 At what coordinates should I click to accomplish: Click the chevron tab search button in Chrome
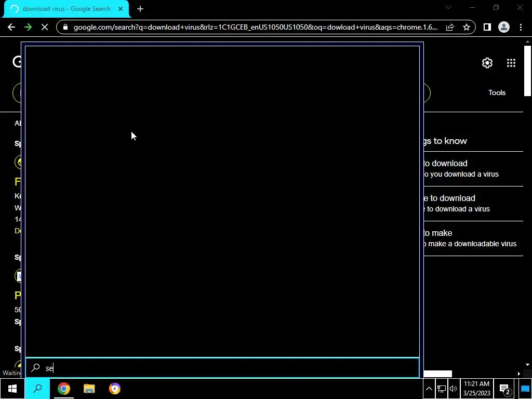(448, 7)
